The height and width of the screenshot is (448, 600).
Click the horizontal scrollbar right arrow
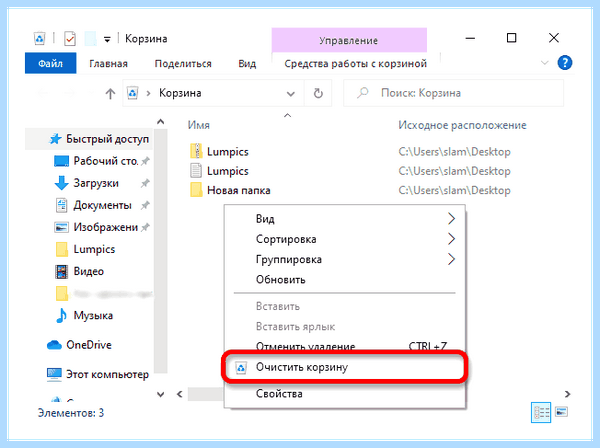(x=567, y=394)
